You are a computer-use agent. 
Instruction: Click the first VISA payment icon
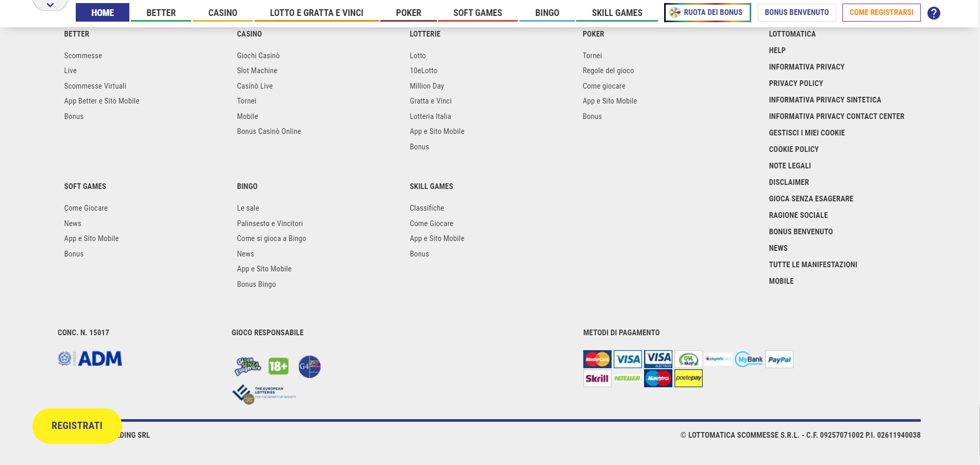tap(628, 359)
